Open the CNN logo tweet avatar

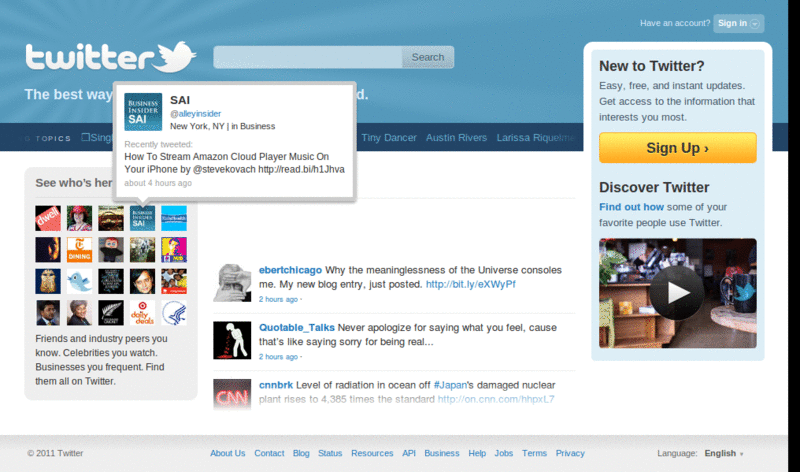[232, 394]
